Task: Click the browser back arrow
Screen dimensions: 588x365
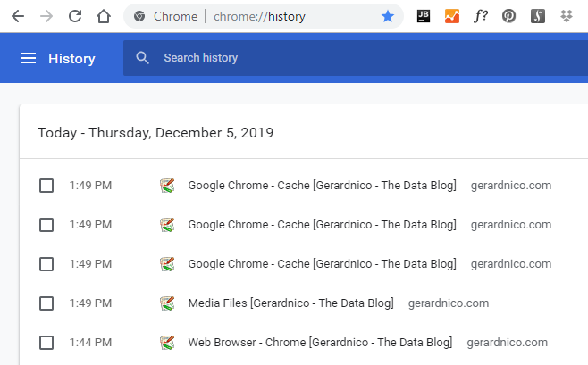Action: pyautogui.click(x=18, y=16)
